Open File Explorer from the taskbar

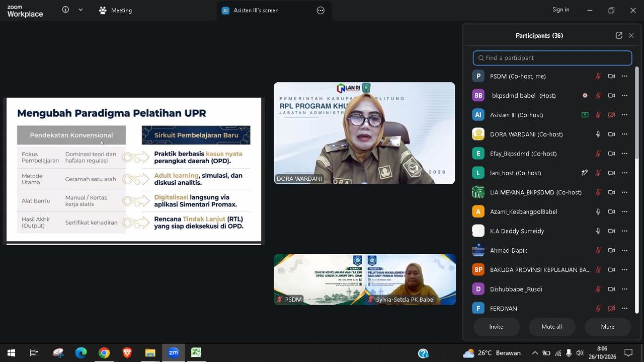pyautogui.click(x=150, y=353)
